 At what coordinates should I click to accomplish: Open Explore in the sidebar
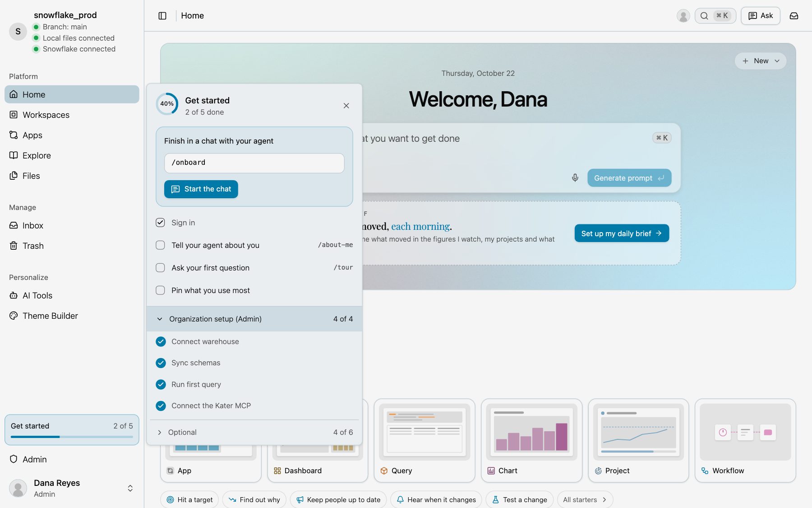coord(72,155)
